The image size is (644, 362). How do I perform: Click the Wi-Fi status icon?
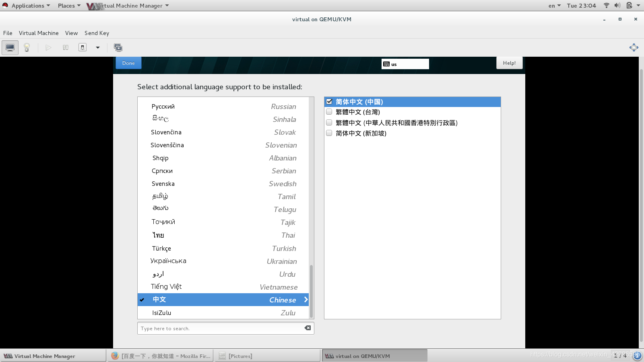(x=606, y=5)
